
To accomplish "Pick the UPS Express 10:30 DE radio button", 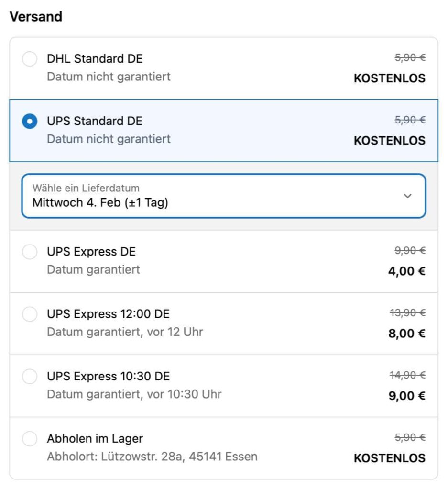I will tap(30, 377).
